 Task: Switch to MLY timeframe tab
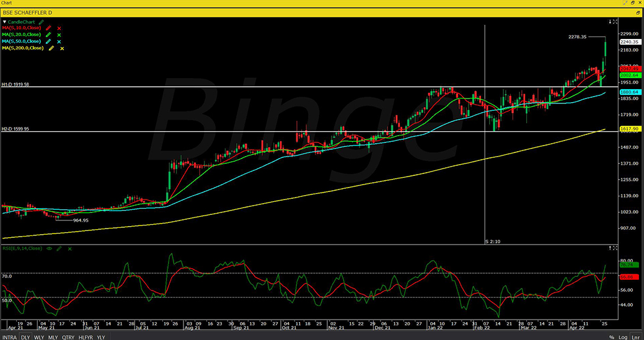click(53, 337)
